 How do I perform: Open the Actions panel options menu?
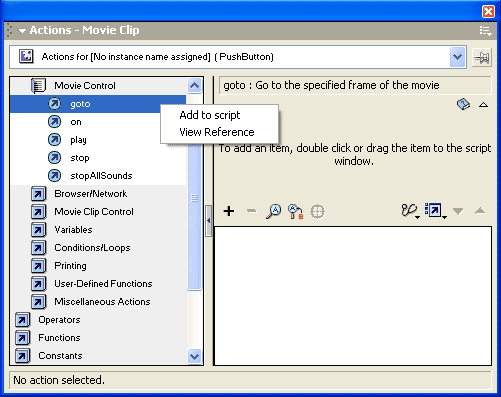[x=485, y=31]
